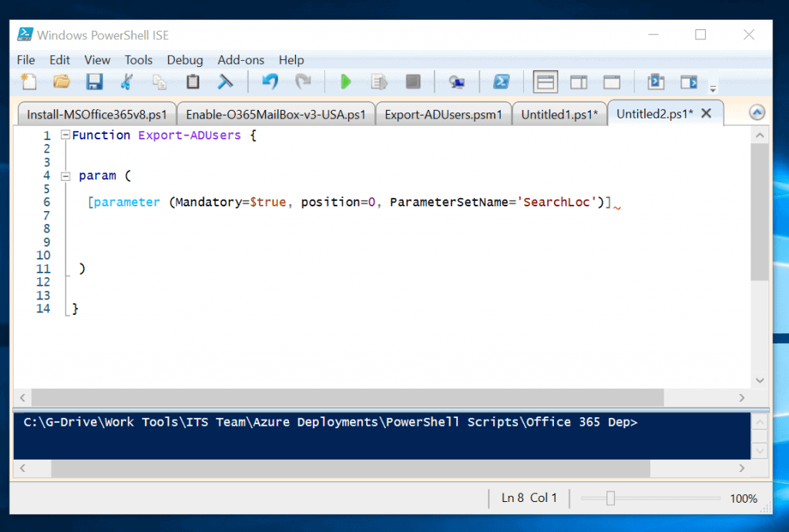
Task: Run the script with the green play icon
Action: tap(344, 81)
